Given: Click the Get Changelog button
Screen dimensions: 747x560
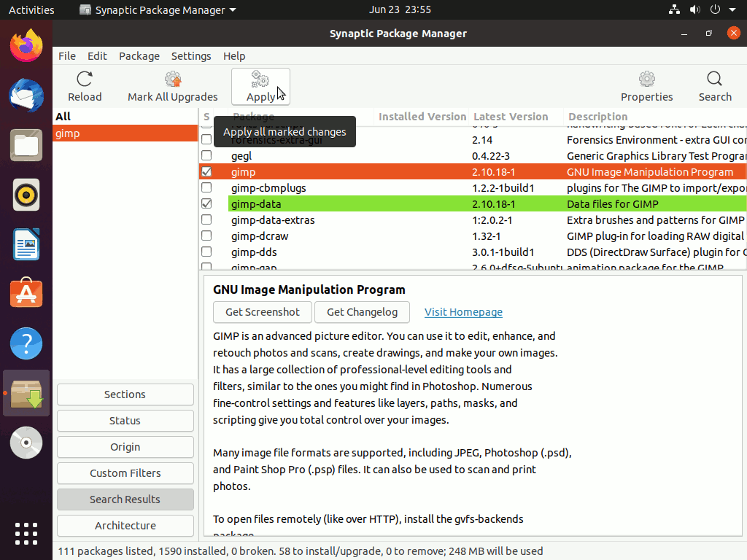Looking at the screenshot, I should (x=362, y=312).
